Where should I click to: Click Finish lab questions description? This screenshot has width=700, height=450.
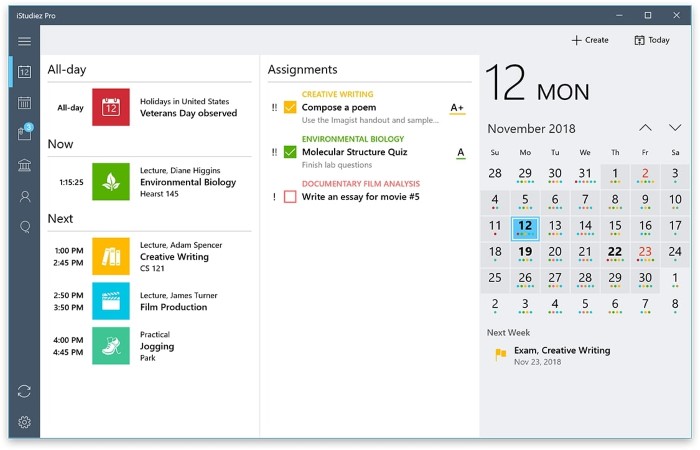click(337, 165)
